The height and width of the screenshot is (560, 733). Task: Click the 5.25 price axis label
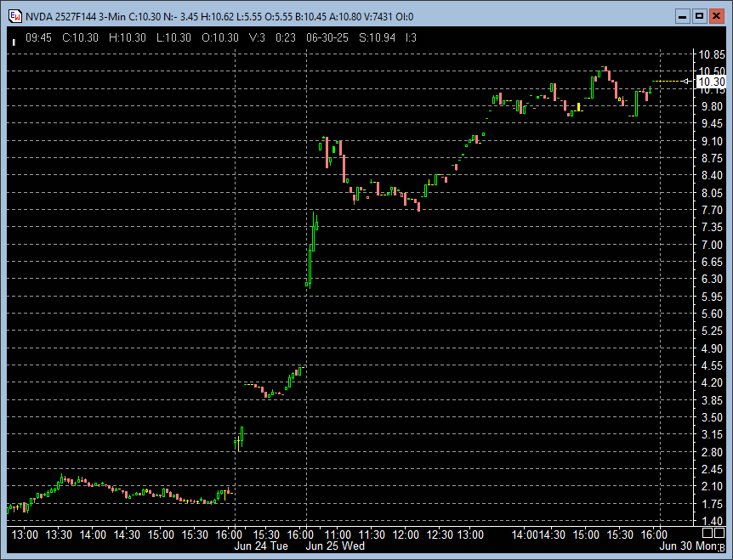click(x=712, y=331)
